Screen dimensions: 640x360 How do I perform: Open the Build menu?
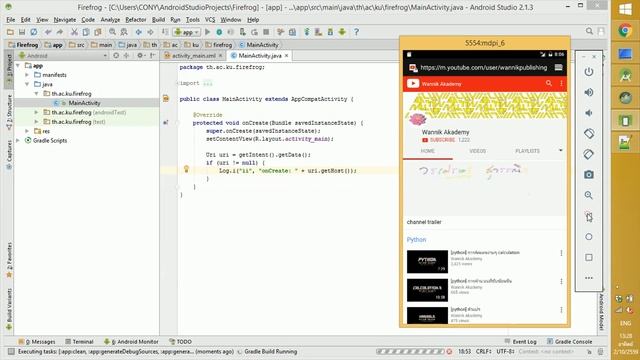click(x=158, y=20)
